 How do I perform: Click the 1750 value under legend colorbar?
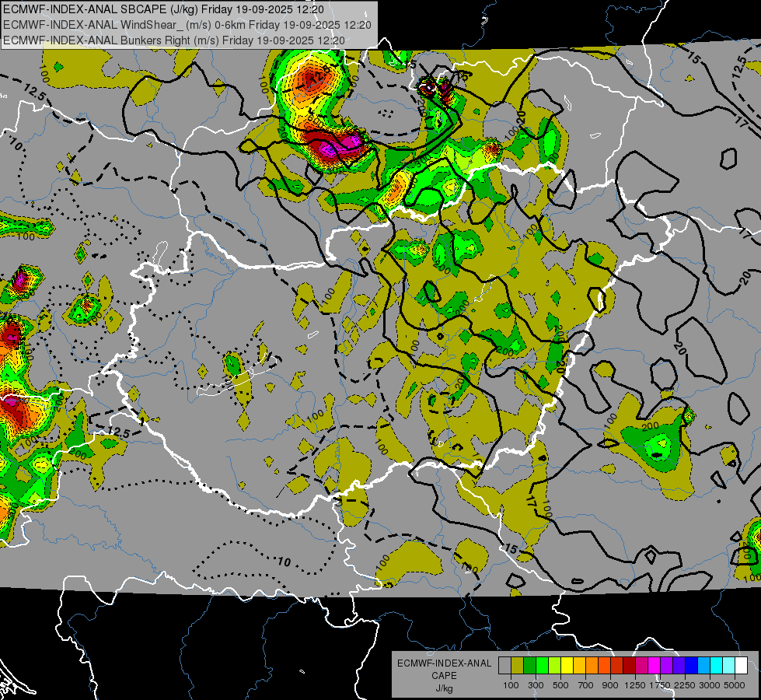(x=660, y=685)
